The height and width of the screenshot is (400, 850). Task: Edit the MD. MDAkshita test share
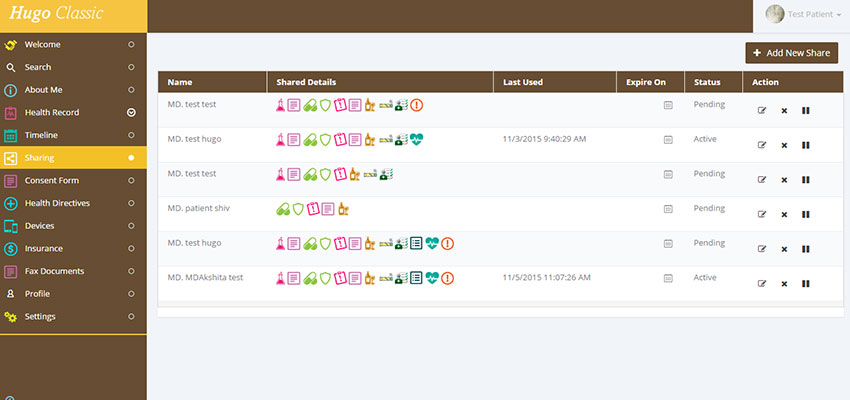[762, 284]
